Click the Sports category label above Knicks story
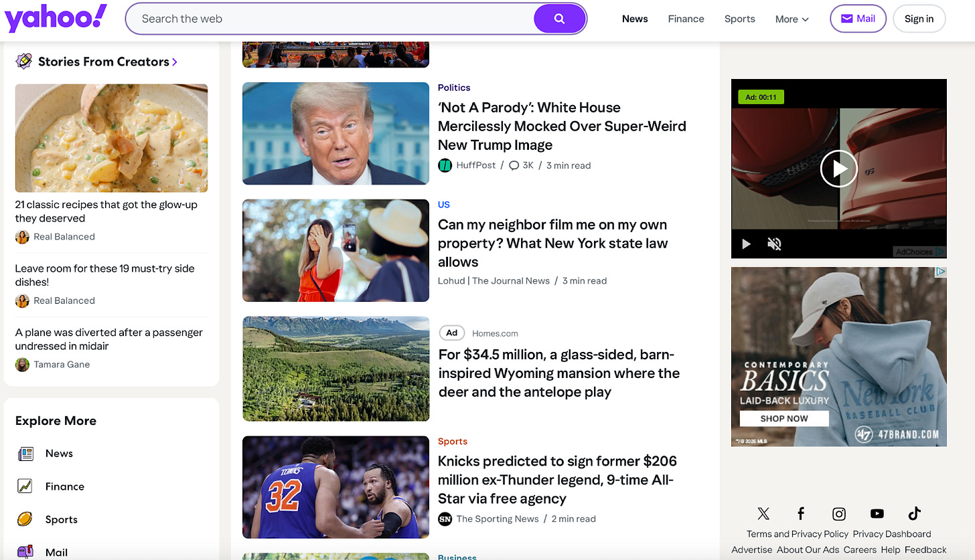Viewport: 975px width, 560px height. coord(453,442)
